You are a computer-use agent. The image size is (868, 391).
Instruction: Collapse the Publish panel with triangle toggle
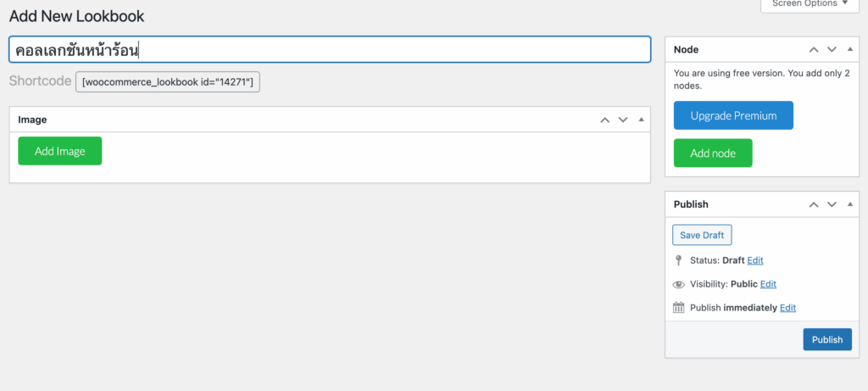(x=849, y=204)
